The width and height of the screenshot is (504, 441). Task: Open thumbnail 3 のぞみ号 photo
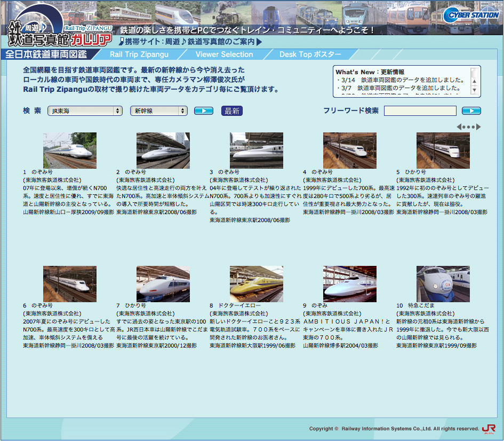[257, 151]
